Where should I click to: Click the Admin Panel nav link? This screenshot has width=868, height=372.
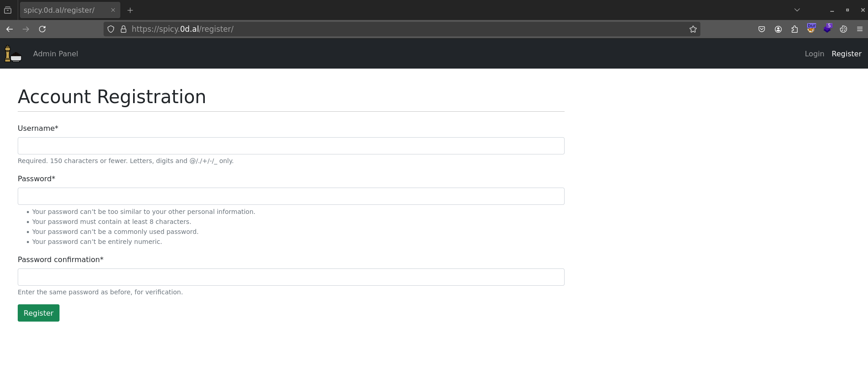(55, 54)
